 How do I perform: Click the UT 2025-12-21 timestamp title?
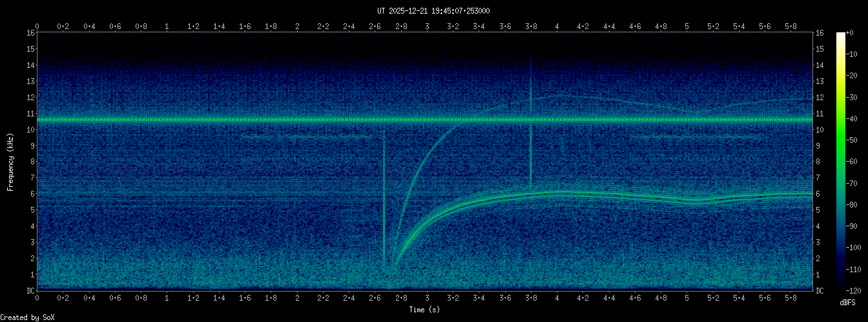(433, 10)
